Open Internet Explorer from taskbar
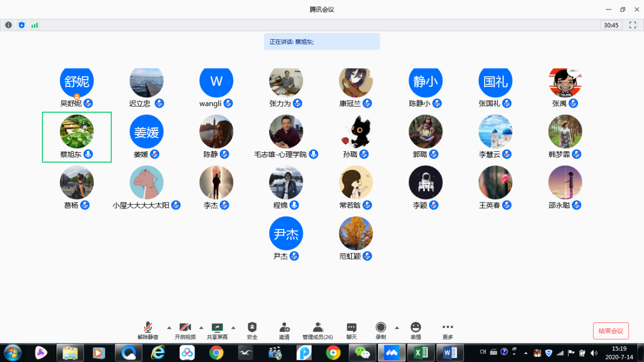The image size is (644, 362). 158,352
